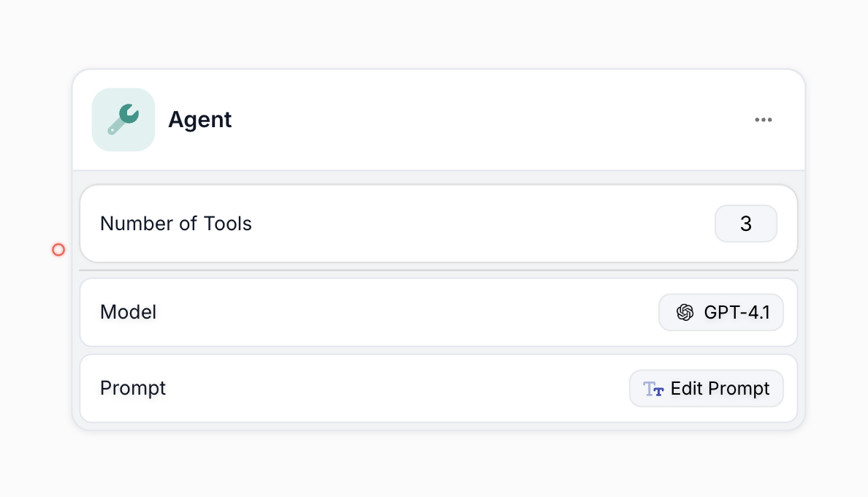Open the Edit Prompt button
Image resolution: width=868 pixels, height=497 pixels.
click(707, 389)
